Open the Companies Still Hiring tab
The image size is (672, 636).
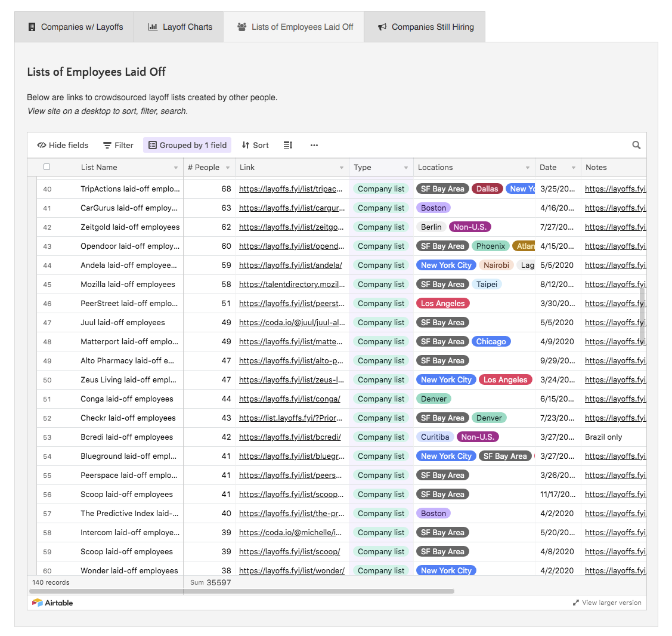tap(425, 27)
